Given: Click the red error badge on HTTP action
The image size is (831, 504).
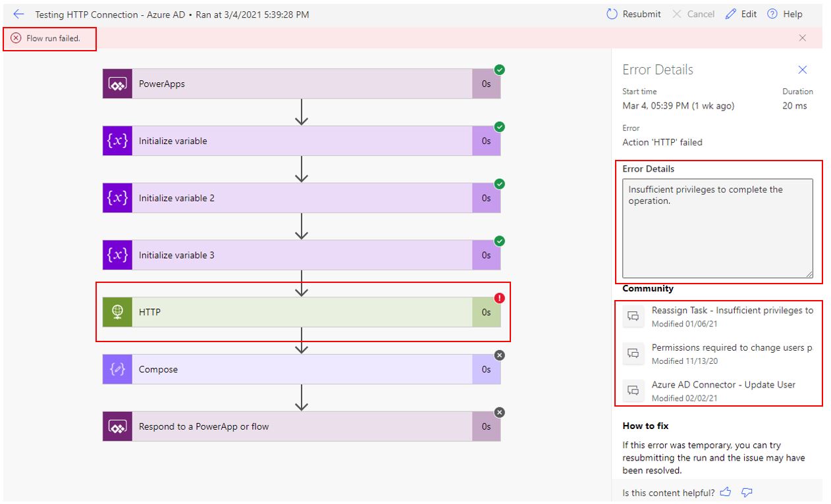Looking at the screenshot, I should tap(499, 298).
